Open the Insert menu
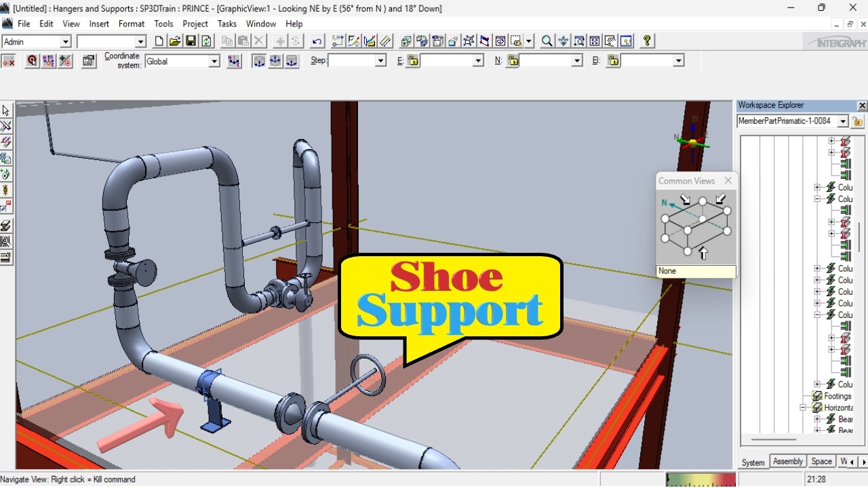 tap(99, 24)
